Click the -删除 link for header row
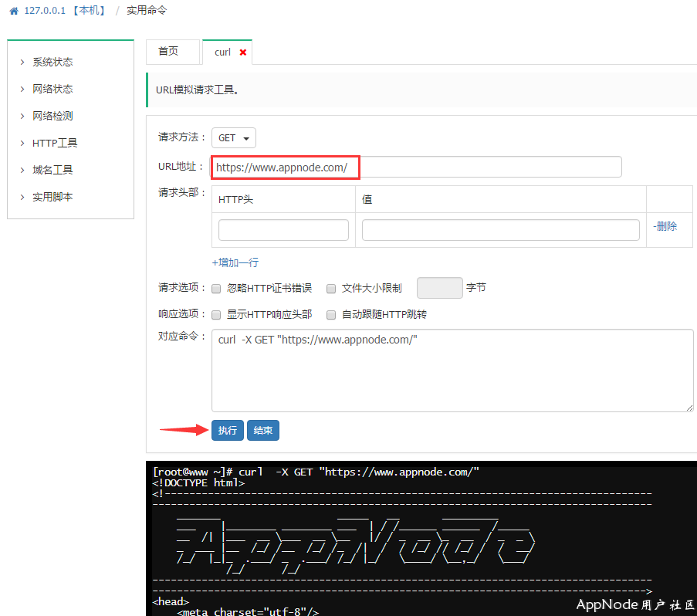The height and width of the screenshot is (616, 697). click(x=665, y=226)
